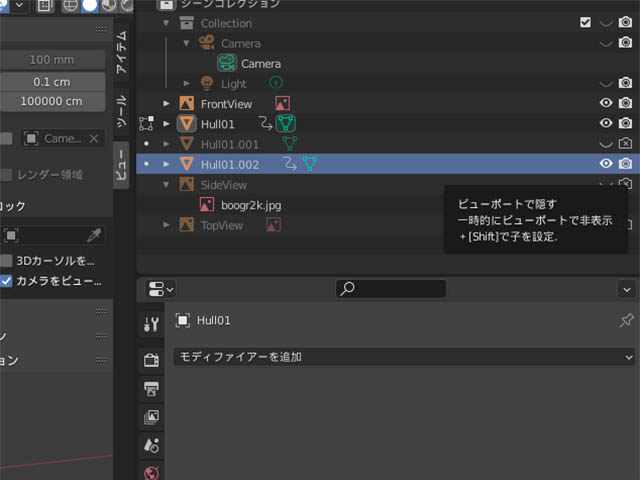
Task: Click the eyedropper object picker
Action: pos(94,235)
